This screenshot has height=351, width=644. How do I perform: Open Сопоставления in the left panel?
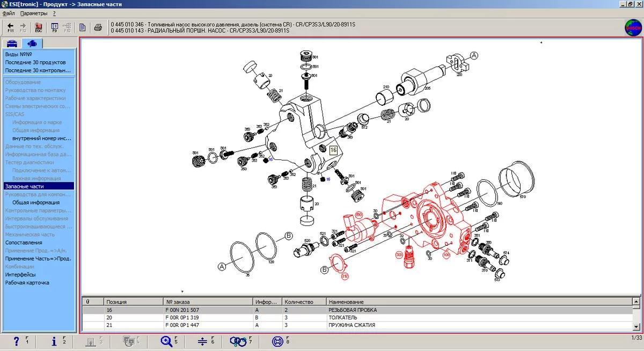click(24, 243)
